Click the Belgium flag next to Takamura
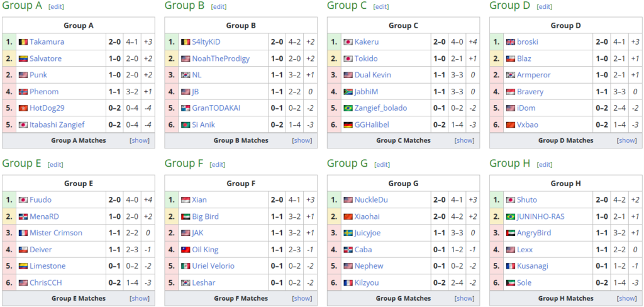 pyautogui.click(x=23, y=42)
